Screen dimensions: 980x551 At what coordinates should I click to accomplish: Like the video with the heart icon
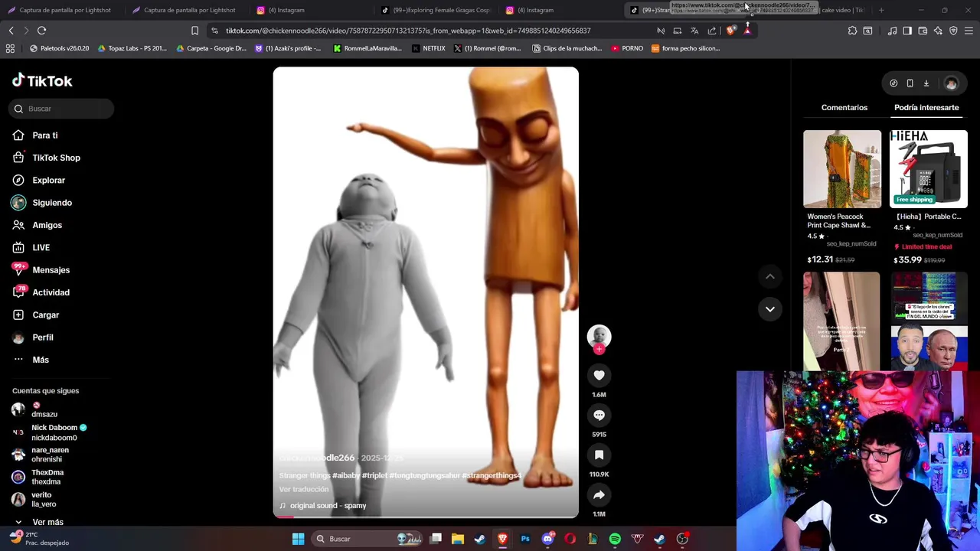coord(599,375)
